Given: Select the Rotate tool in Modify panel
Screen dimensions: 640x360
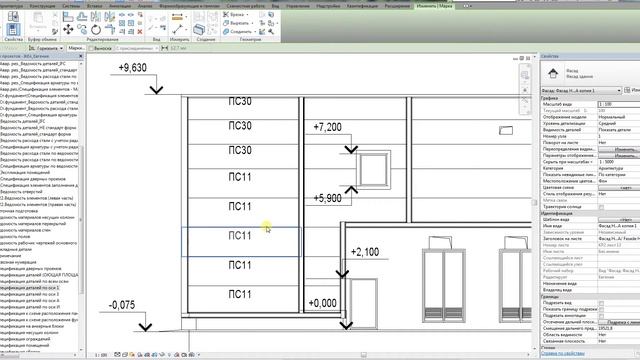Looking at the screenshot, I should [96, 30].
